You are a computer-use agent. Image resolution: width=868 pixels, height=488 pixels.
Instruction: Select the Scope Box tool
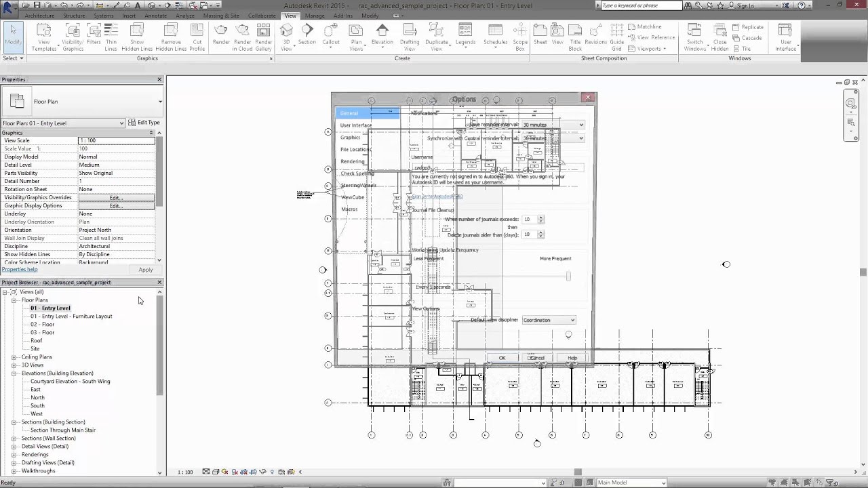(x=520, y=37)
